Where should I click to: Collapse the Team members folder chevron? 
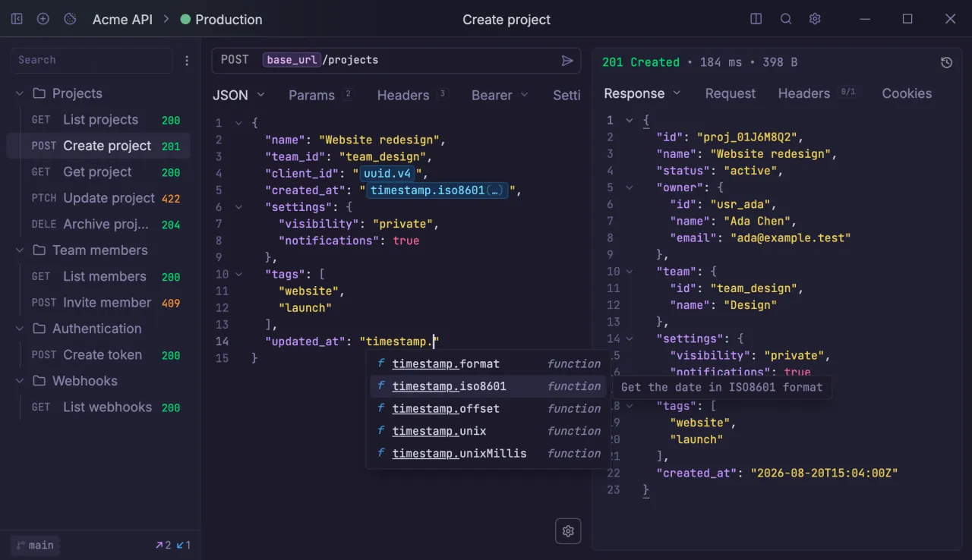(x=20, y=250)
